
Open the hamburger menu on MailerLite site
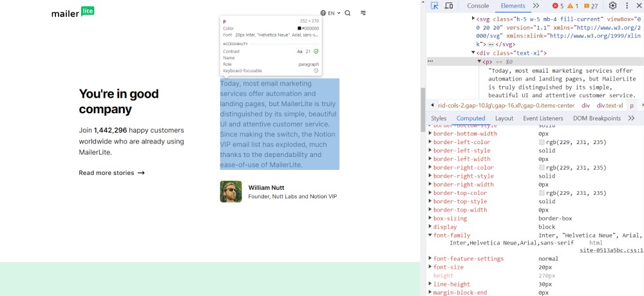(x=363, y=13)
